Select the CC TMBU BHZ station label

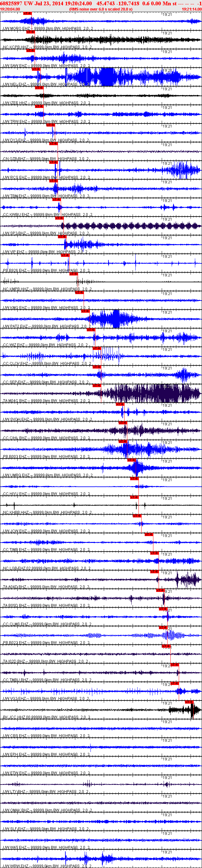pyautogui.click(x=47, y=680)
